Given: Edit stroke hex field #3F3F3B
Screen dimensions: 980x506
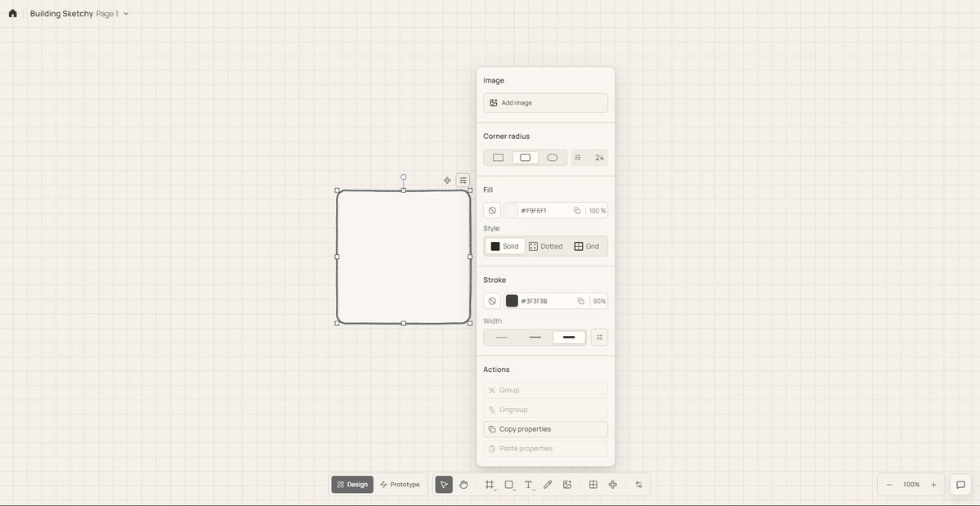Looking at the screenshot, I should pos(535,301).
